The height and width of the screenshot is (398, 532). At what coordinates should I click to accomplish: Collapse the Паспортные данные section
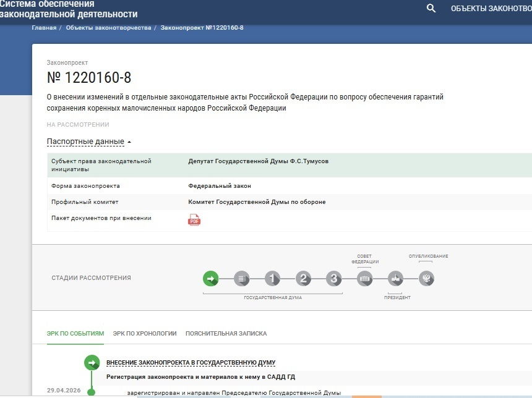pyautogui.click(x=89, y=142)
